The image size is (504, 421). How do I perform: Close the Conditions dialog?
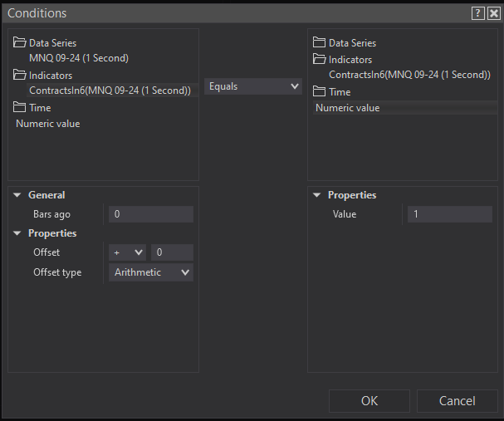point(493,13)
